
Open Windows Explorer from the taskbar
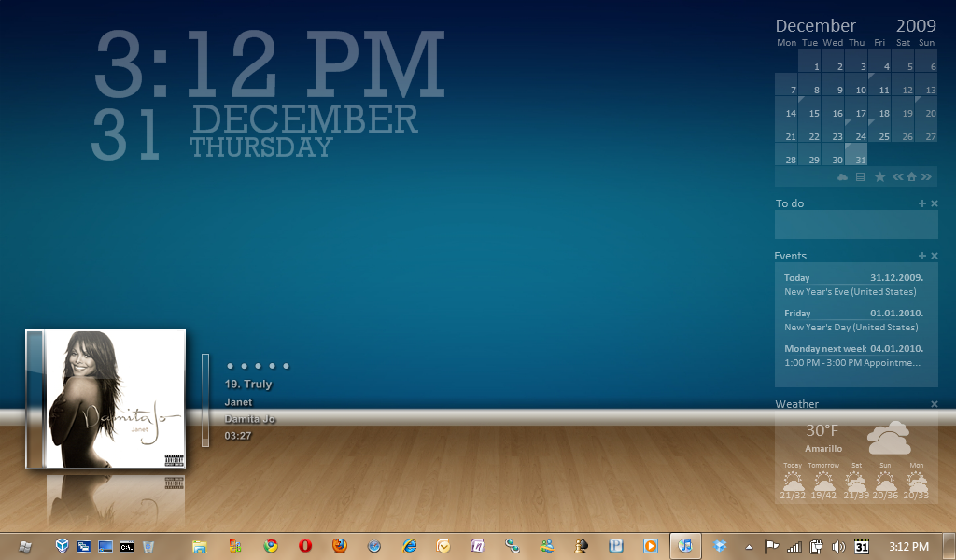pos(200,547)
